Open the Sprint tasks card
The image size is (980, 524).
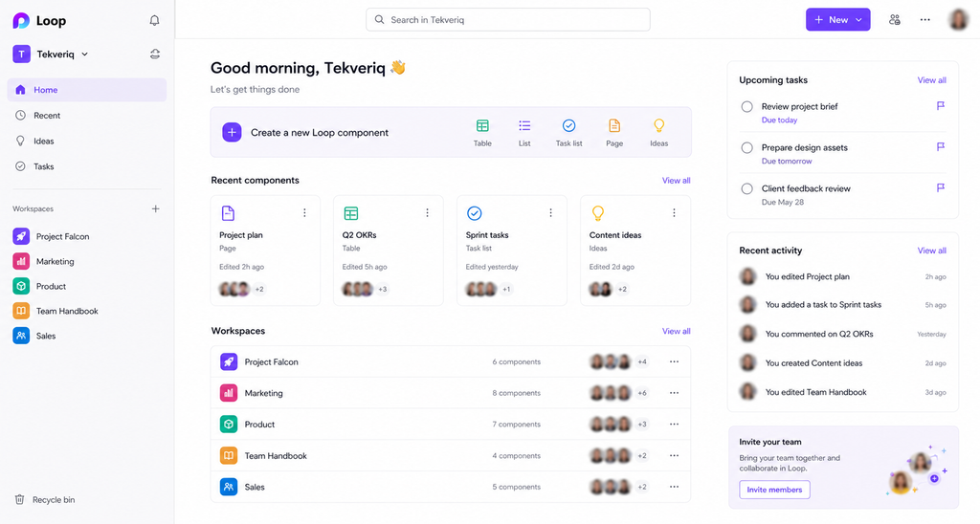tap(512, 251)
